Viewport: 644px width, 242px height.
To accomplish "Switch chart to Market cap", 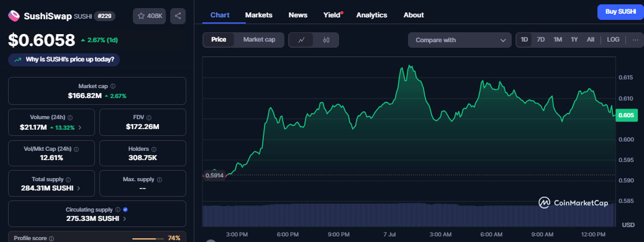I will pyautogui.click(x=259, y=40).
